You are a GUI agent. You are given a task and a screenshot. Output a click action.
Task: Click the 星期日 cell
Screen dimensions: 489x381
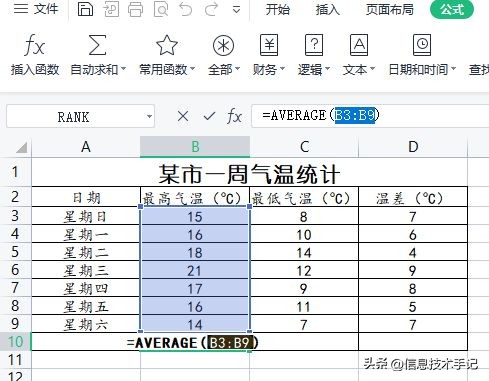point(86,217)
